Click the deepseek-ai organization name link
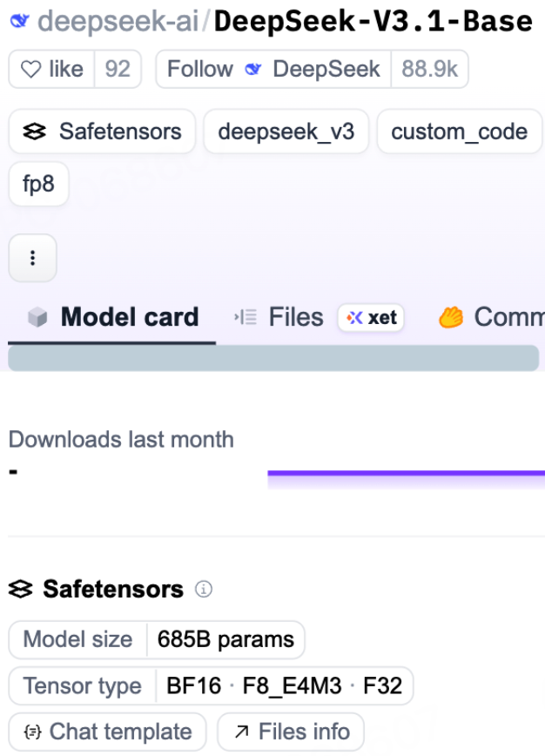The height and width of the screenshot is (756, 545). (117, 23)
